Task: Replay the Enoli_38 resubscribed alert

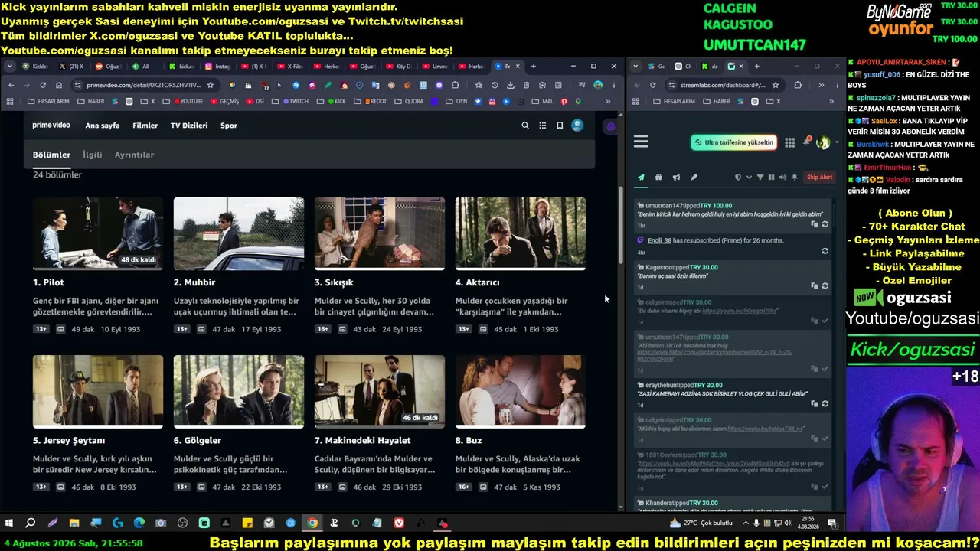Action: click(825, 251)
